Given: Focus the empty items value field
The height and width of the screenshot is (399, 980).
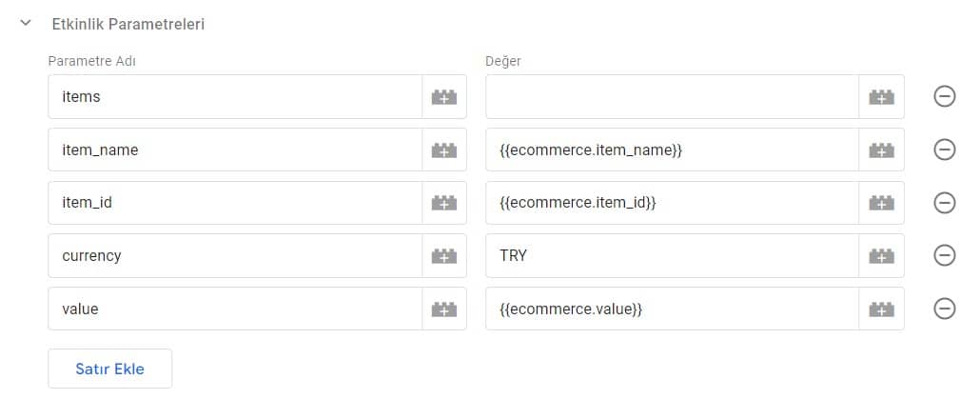Looking at the screenshot, I should tap(672, 97).
